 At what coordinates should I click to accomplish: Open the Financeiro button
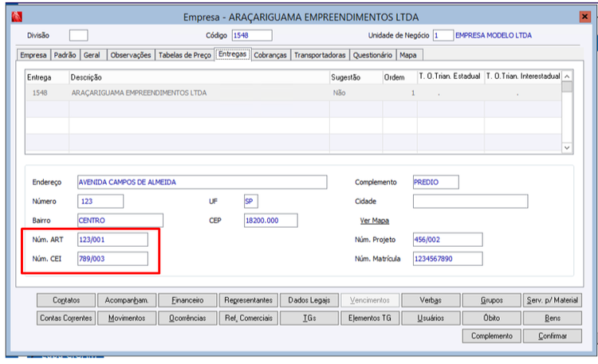coord(187,300)
